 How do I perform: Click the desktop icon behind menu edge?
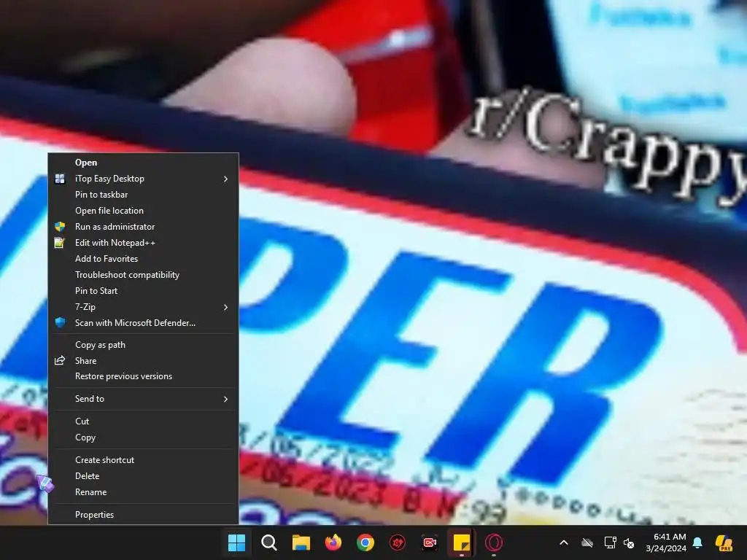pyautogui.click(x=44, y=484)
